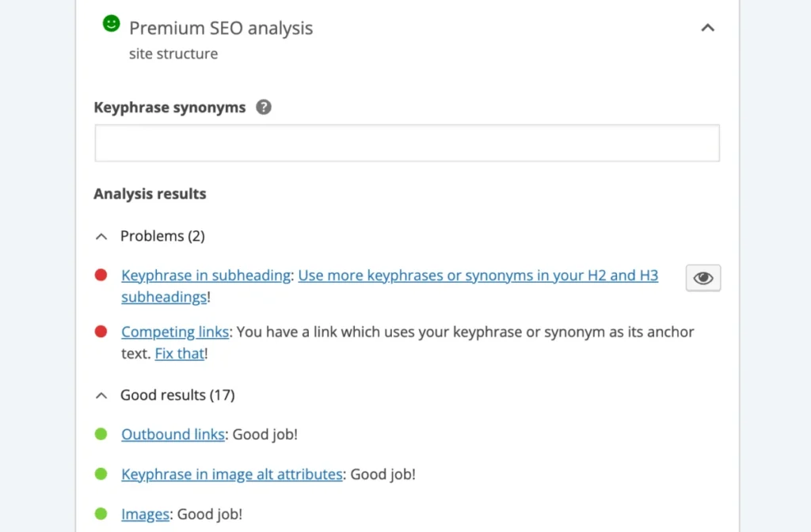
Task: Click green bullet beside Images result
Action: pyautogui.click(x=101, y=514)
